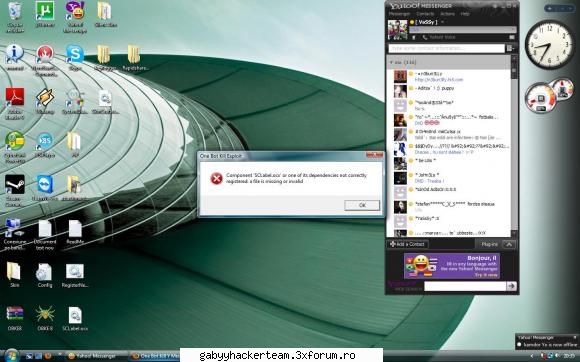
Task: Open the status message combo box
Action: (462, 30)
